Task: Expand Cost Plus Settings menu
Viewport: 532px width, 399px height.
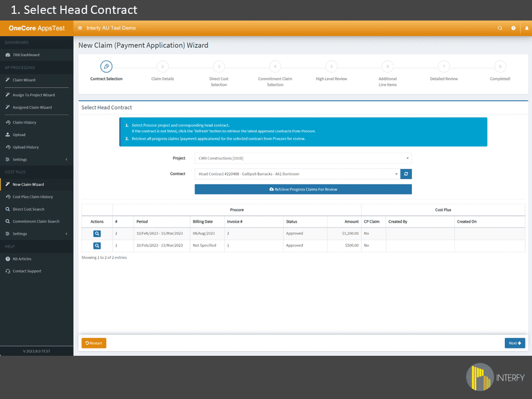Action: pos(37,234)
